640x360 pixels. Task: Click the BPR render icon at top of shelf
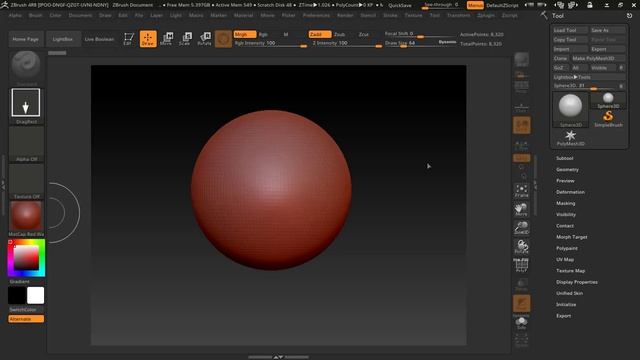[x=522, y=60]
